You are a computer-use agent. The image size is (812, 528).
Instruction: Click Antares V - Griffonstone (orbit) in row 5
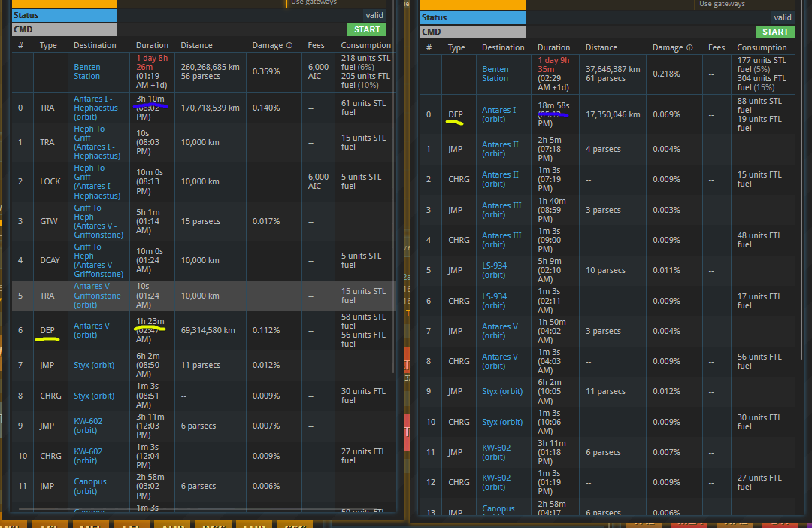(97, 296)
